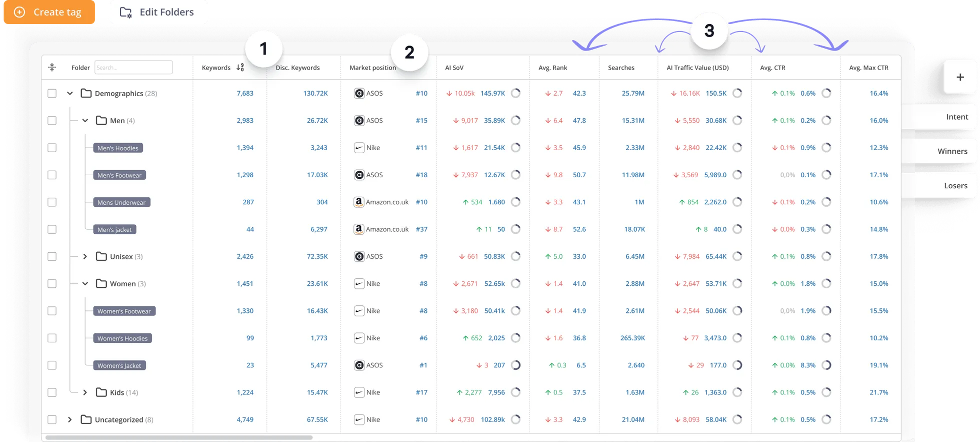Click the Demographics folder icon
Screen dimensions: 980x444
click(x=86, y=94)
